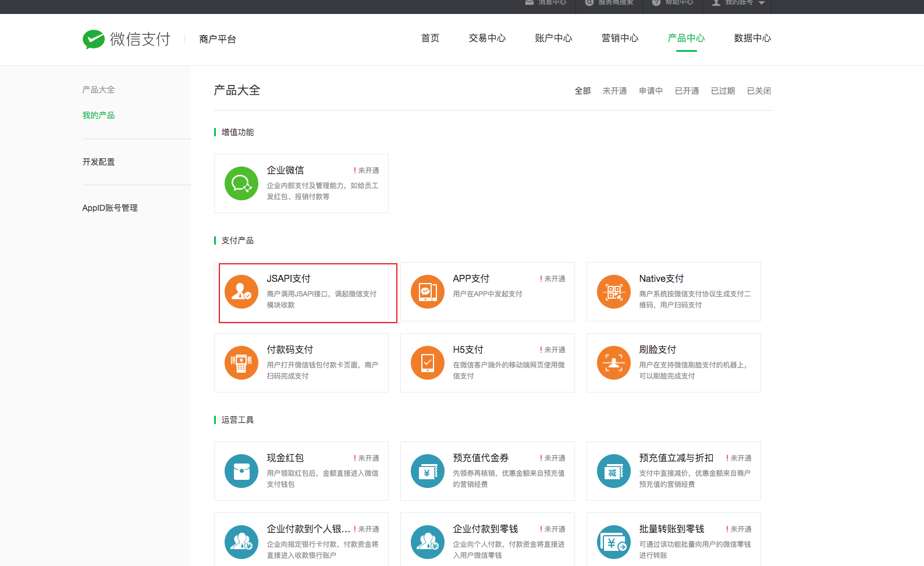924x566 pixels.
Task: Click the 企业付款到零钱 icon
Action: pos(428,542)
